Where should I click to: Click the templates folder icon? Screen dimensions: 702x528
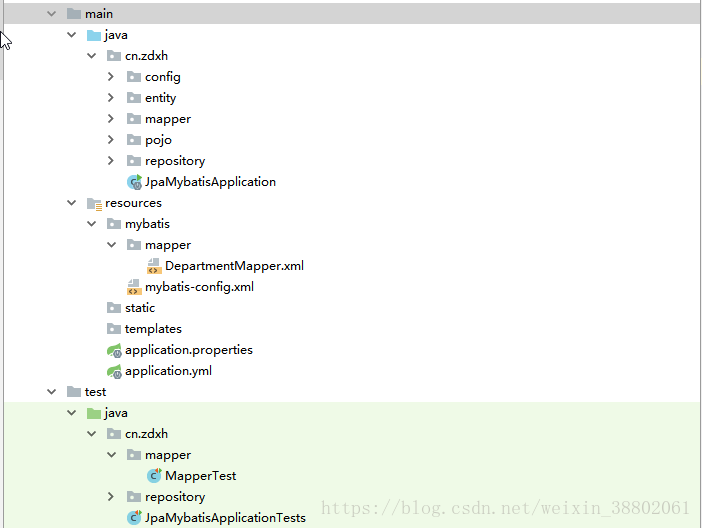114,329
